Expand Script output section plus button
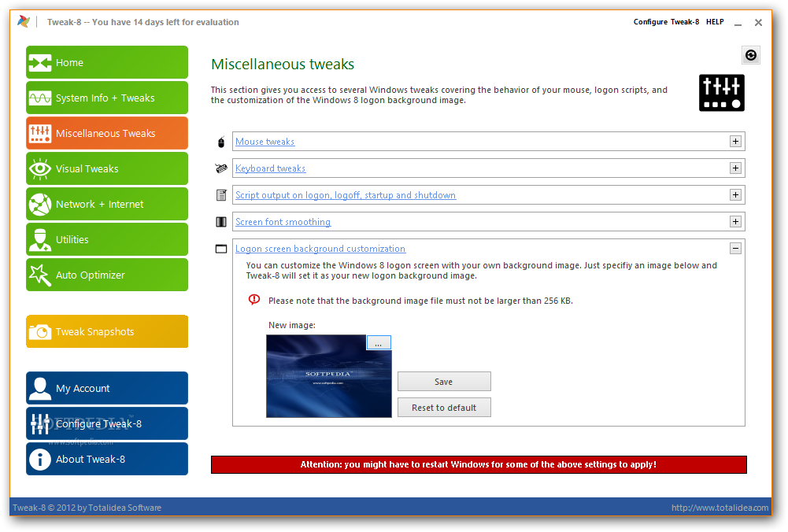The height and width of the screenshot is (532, 788). pos(735,194)
